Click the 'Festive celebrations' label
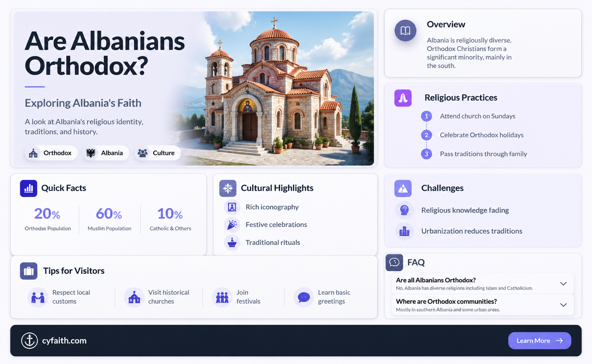The height and width of the screenshot is (364, 592). [276, 225]
